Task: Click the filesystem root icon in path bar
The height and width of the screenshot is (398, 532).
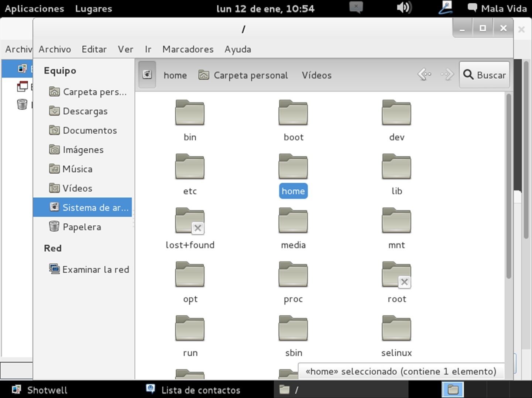Action: (147, 75)
